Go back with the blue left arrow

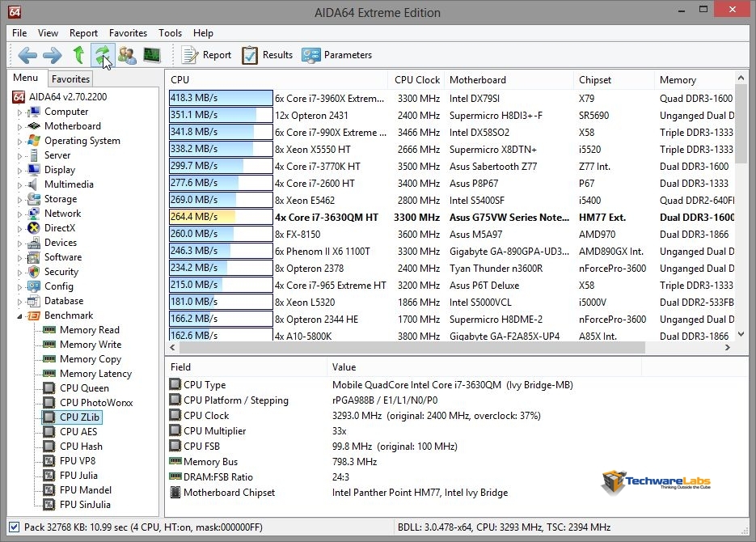pyautogui.click(x=27, y=55)
